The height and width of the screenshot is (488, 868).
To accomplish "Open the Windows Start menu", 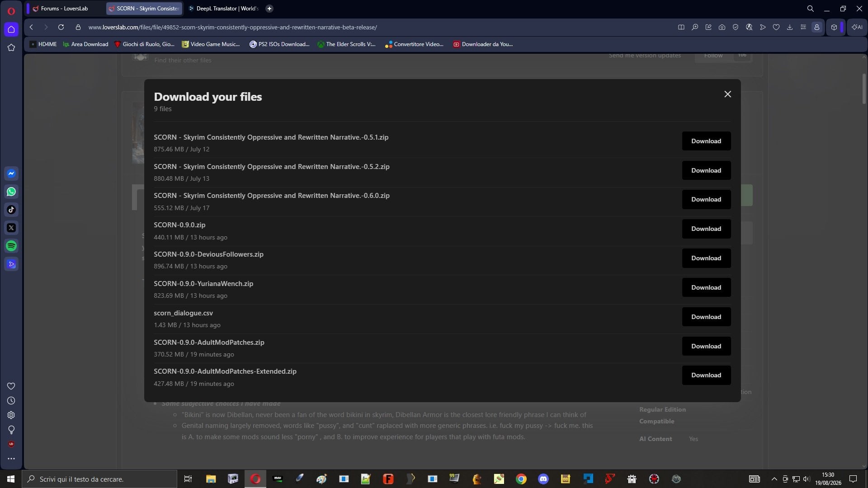I will click(11, 479).
